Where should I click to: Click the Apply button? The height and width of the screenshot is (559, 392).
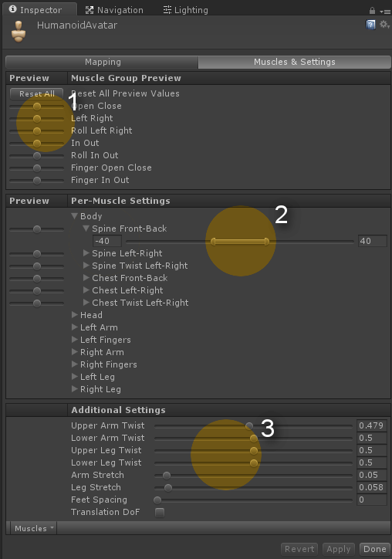click(x=338, y=549)
